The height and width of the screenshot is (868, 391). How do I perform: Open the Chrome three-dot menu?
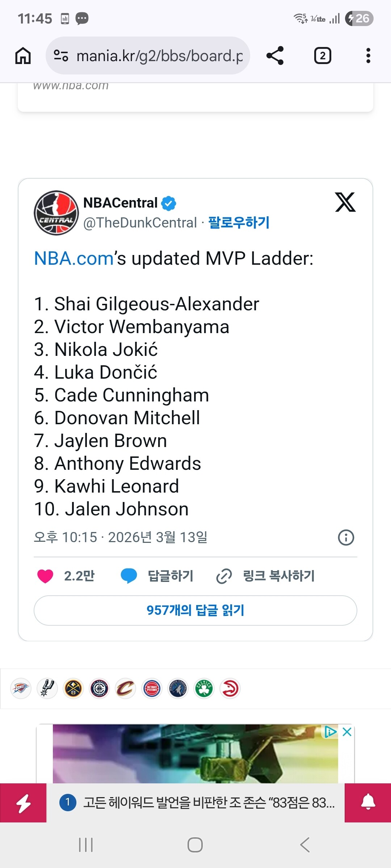368,56
